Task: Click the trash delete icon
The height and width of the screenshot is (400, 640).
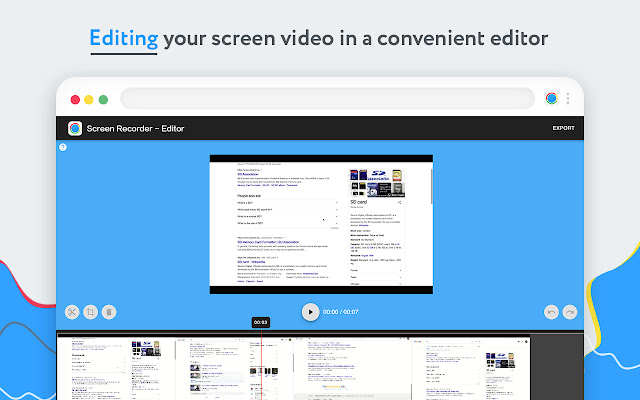Action: pos(109,312)
